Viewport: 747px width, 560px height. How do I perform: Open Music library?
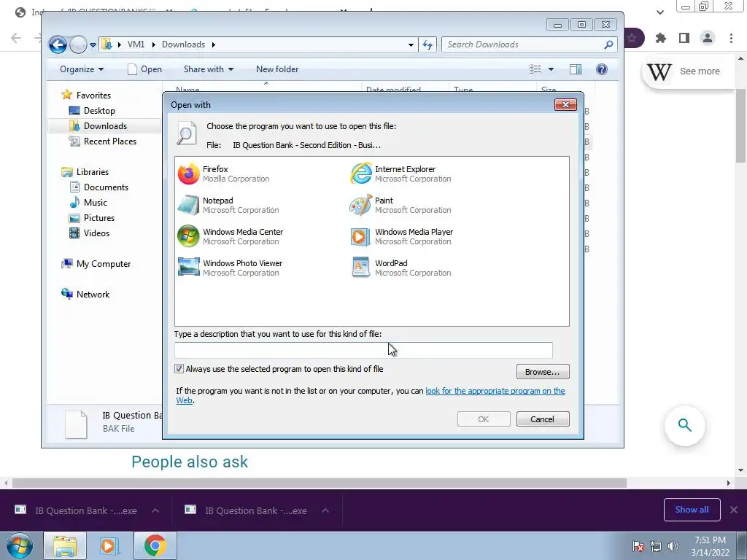96,203
